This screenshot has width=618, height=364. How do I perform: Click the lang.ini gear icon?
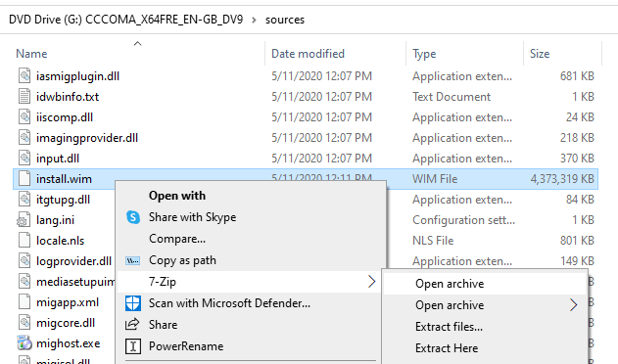(24, 220)
